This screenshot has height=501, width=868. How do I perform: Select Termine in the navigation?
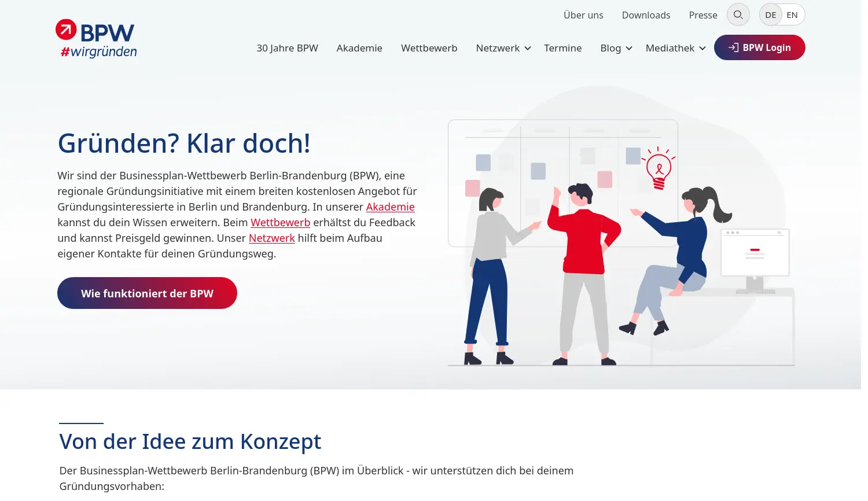point(562,48)
